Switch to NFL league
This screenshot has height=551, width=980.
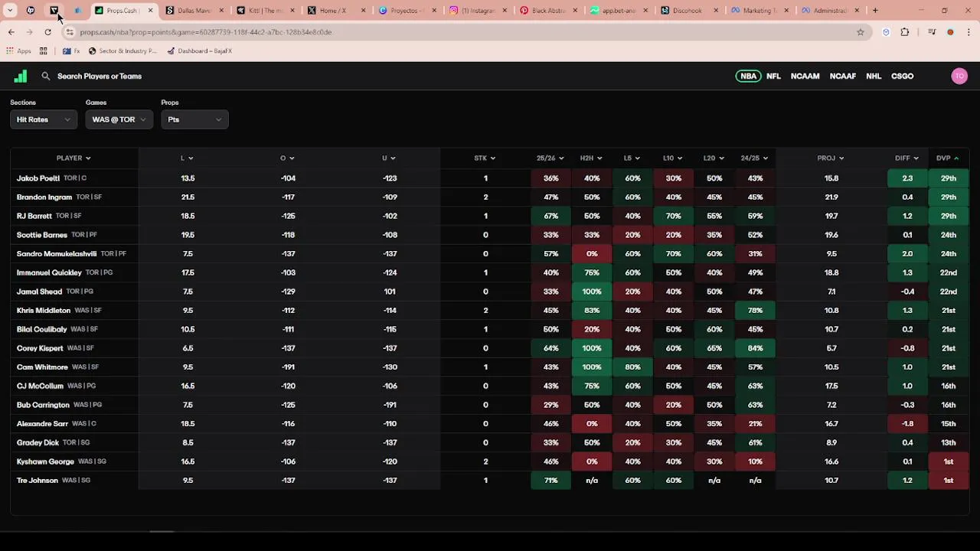point(773,76)
